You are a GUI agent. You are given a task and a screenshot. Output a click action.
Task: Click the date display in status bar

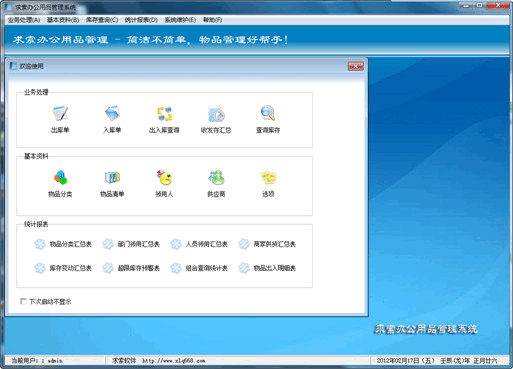pyautogui.click(x=437, y=361)
